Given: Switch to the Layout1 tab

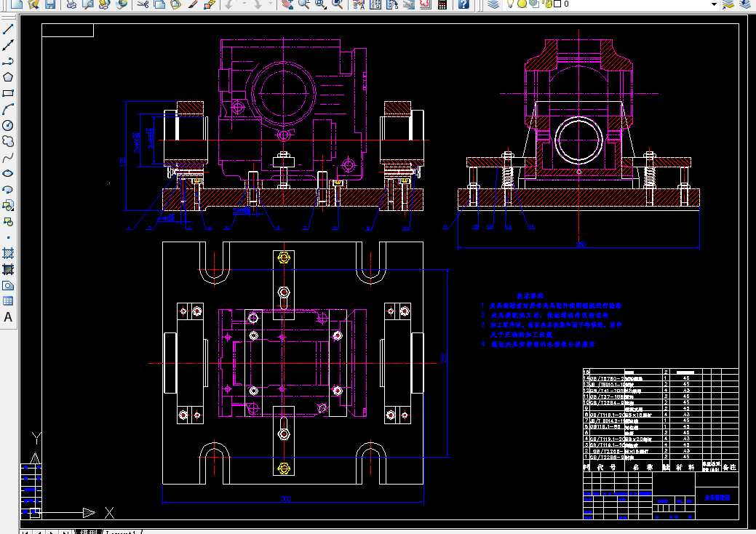Looking at the screenshot, I should [121, 532].
